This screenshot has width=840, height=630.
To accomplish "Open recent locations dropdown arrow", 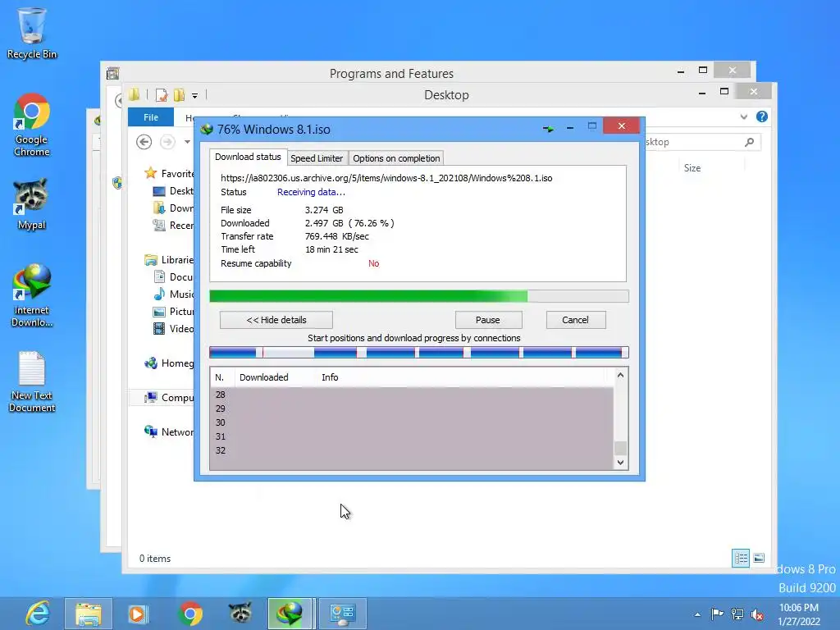I will (x=187, y=142).
